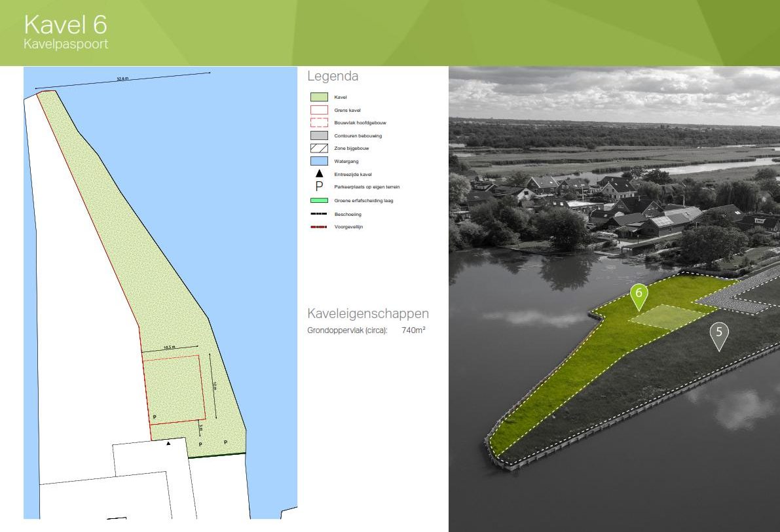Click the P marker inside the red building outline
Viewport: 780px width, 532px height.
(x=155, y=416)
